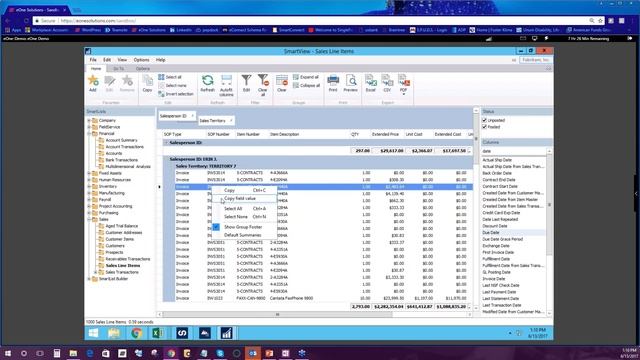Switch to the Go To ribbon tab
Viewport: 640px width, 360px height.
tap(118, 69)
